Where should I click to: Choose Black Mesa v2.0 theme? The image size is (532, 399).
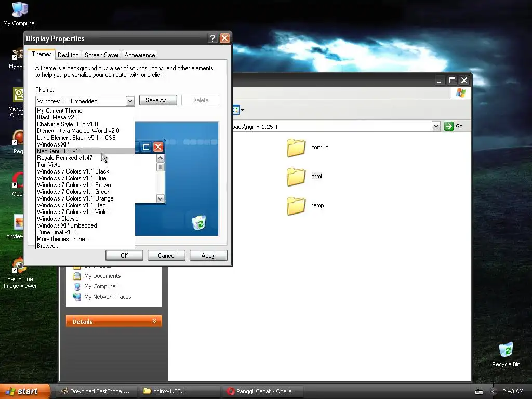coord(85,117)
